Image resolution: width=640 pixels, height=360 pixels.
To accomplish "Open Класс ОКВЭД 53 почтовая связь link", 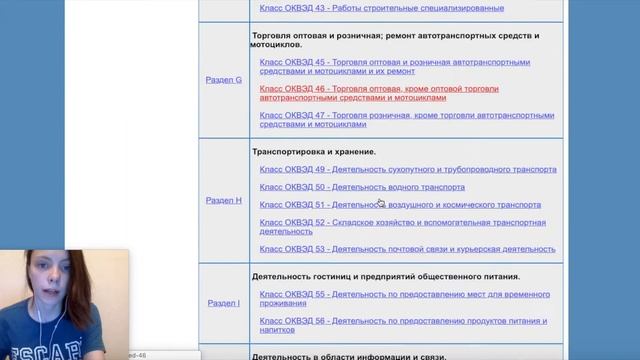I will pos(407,249).
